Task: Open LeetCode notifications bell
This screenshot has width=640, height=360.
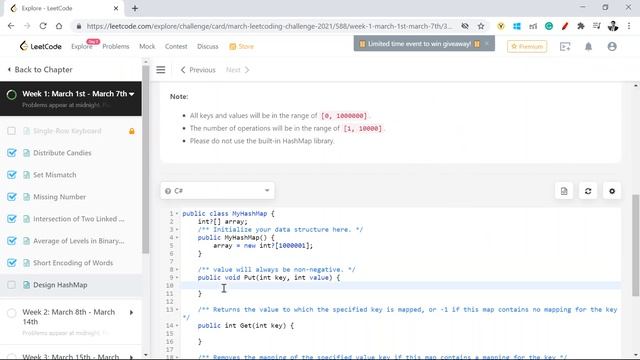Action: [x=588, y=47]
